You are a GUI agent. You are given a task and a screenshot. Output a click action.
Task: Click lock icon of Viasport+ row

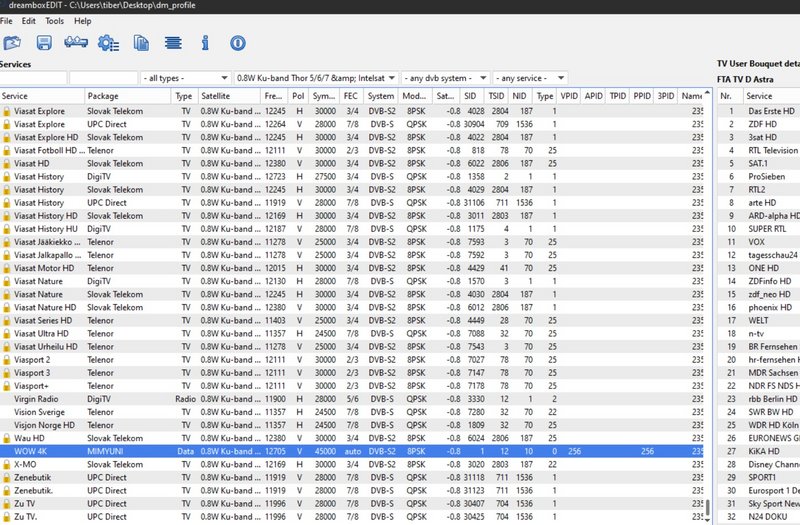[7, 386]
